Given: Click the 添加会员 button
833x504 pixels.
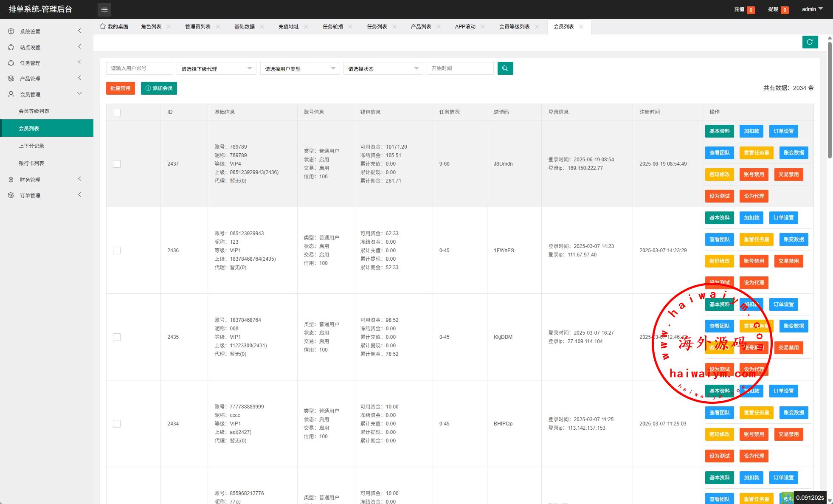Looking at the screenshot, I should coord(159,88).
